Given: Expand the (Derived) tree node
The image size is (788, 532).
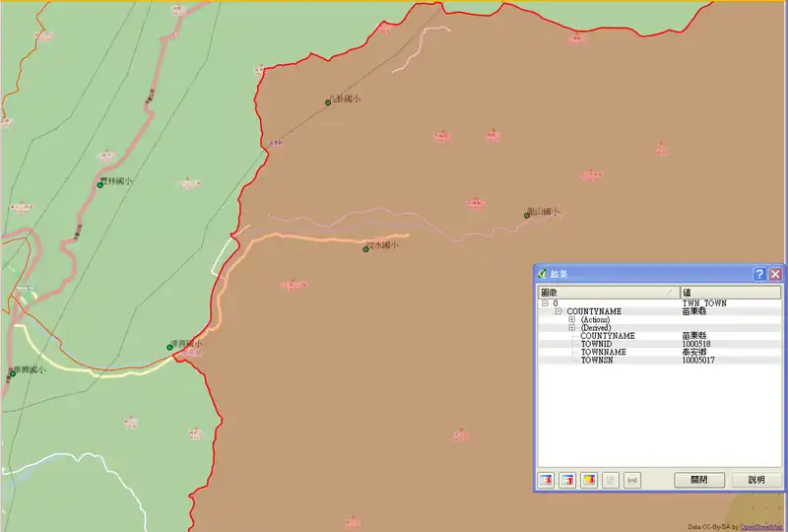Looking at the screenshot, I should [x=571, y=327].
